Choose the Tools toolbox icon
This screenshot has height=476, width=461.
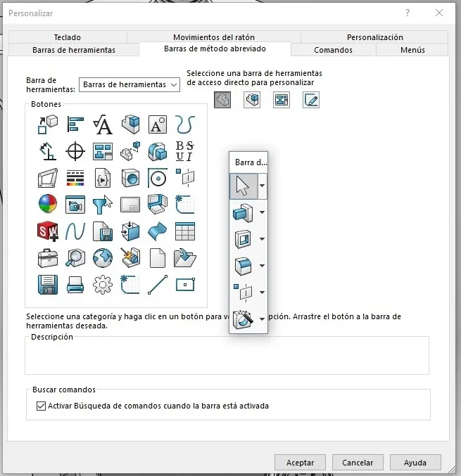pyautogui.click(x=48, y=258)
